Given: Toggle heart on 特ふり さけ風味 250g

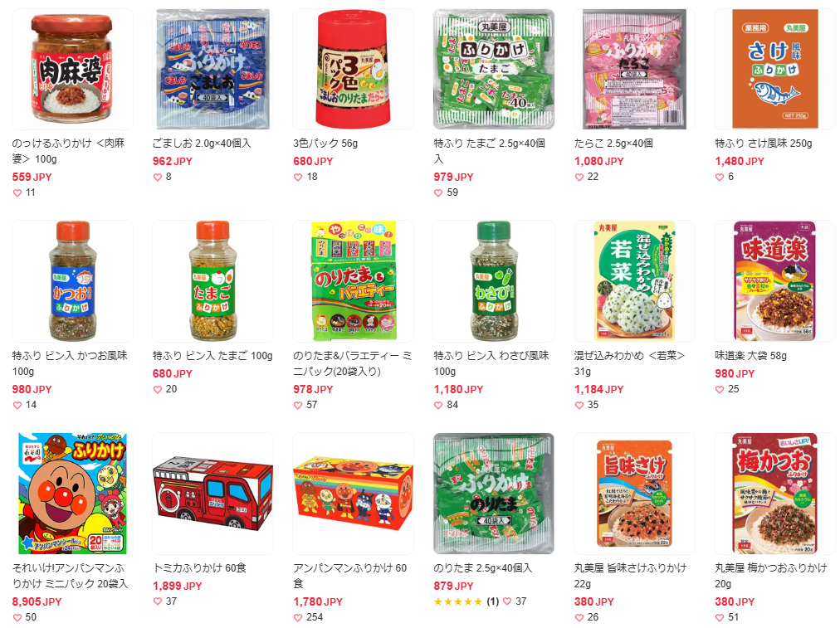Looking at the screenshot, I should 720,178.
